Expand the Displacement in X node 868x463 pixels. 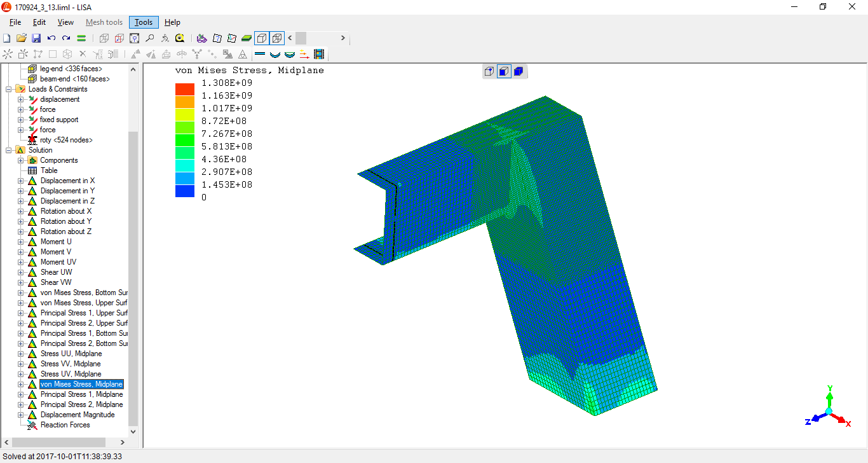click(x=21, y=181)
